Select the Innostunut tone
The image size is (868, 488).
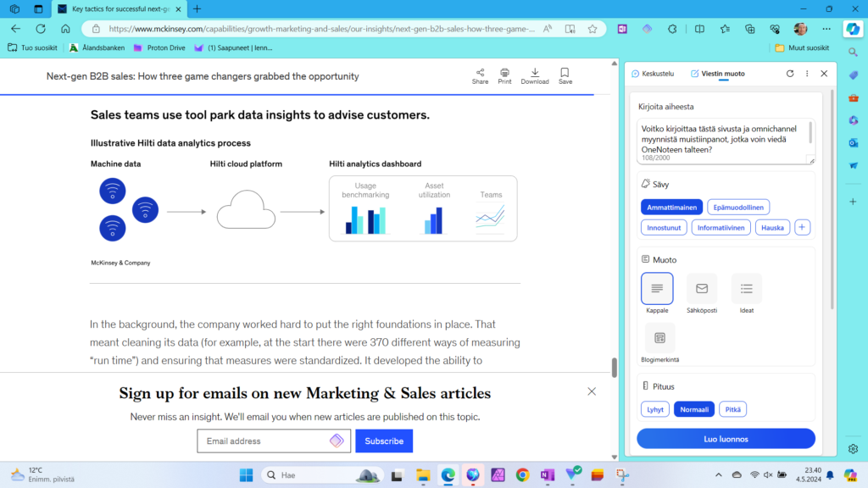coord(664,227)
